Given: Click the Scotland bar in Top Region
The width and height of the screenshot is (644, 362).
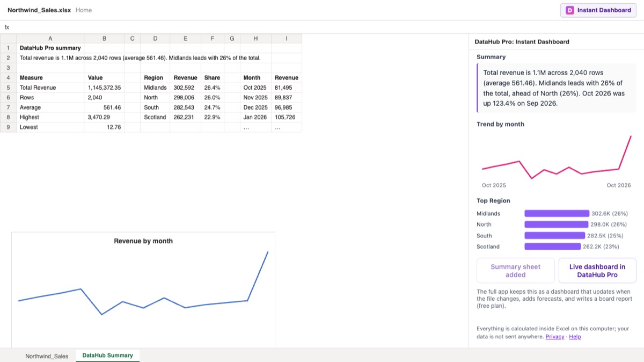Looking at the screenshot, I should click(x=552, y=247).
